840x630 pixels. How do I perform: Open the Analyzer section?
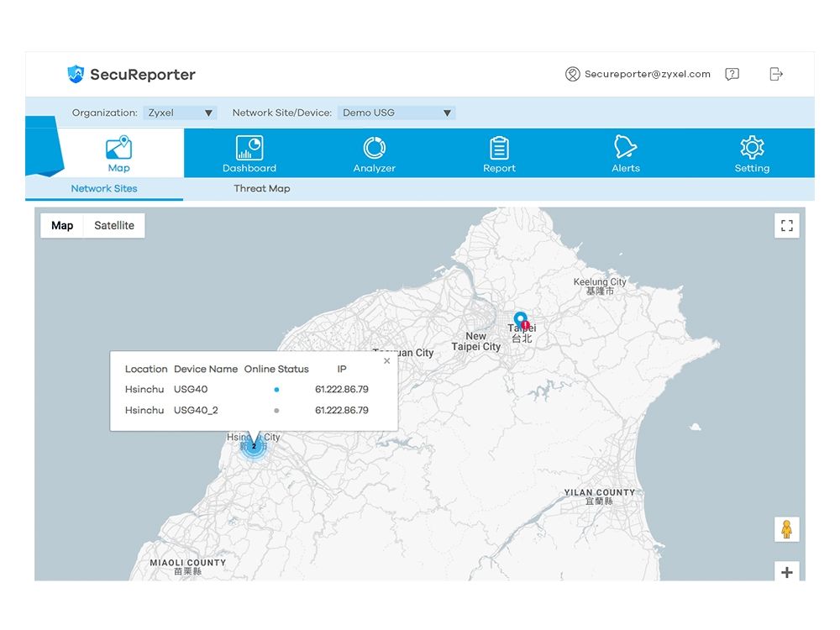[x=375, y=154]
